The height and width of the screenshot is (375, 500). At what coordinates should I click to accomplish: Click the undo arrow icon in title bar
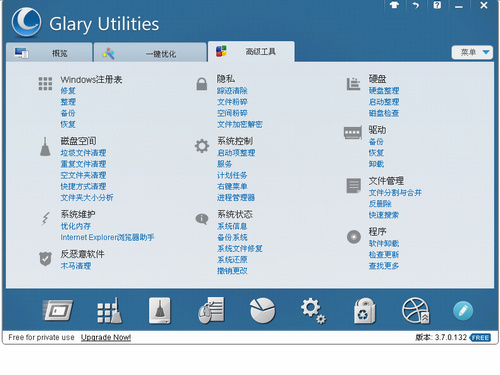coord(416,5)
